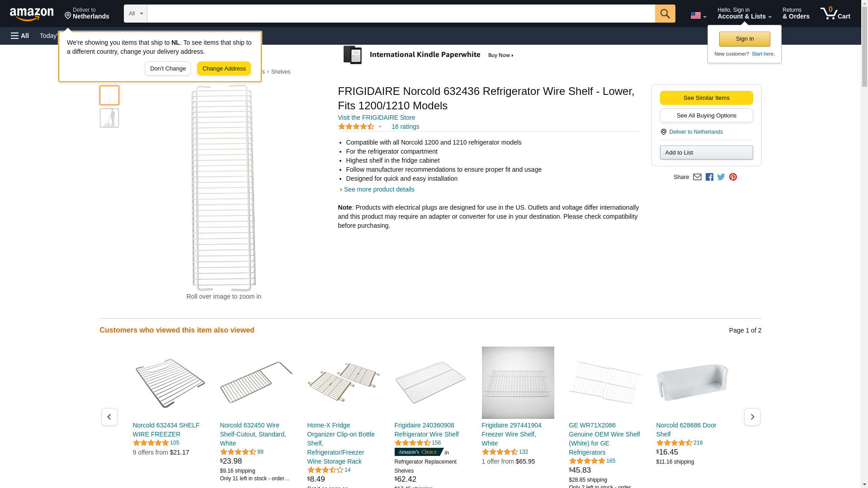Expand Account & Lists menu

744,14
